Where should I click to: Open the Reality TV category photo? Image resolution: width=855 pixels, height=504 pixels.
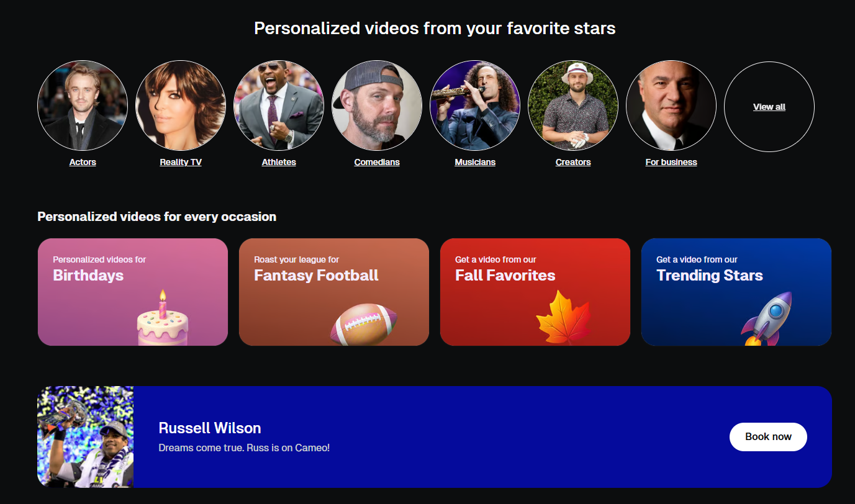coord(181,106)
